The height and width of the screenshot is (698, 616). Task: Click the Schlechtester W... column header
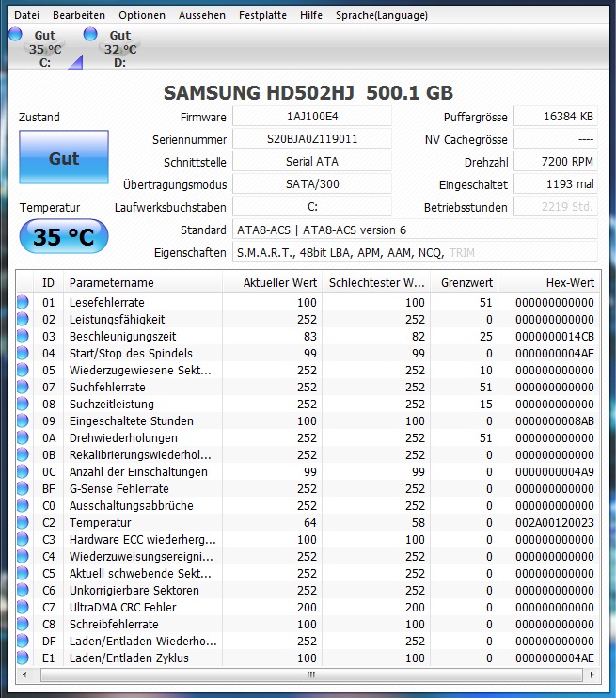(376, 282)
